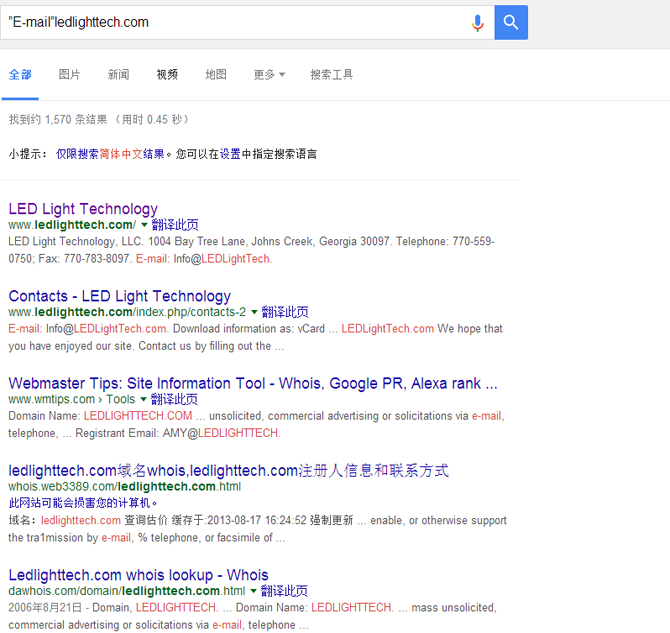Click 翻译此页 for the dawhois.com result
The height and width of the screenshot is (633, 670).
click(x=284, y=591)
